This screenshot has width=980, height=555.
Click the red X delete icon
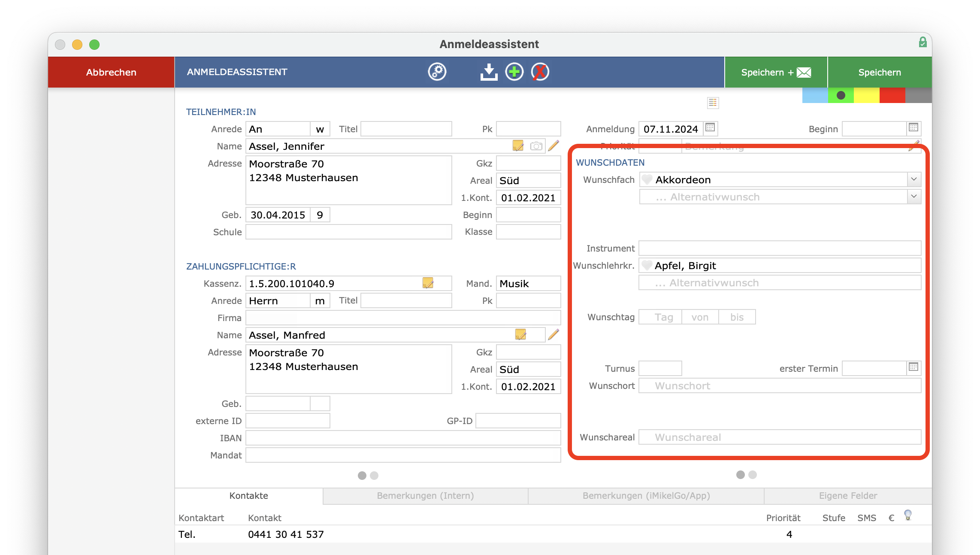pyautogui.click(x=540, y=72)
